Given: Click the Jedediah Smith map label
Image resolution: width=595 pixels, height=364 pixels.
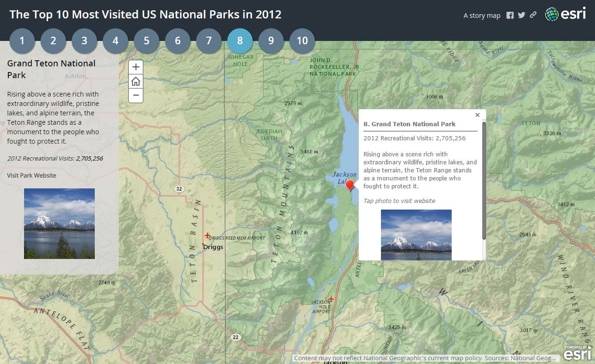Looking at the screenshot, I should [x=269, y=135].
